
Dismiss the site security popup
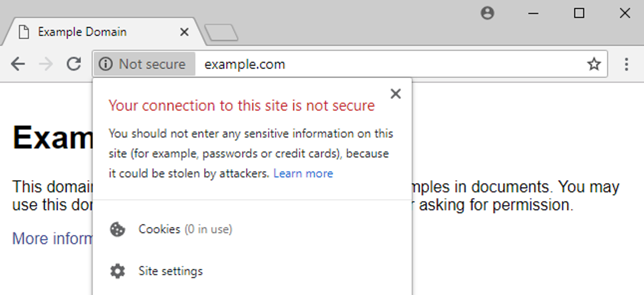click(396, 94)
